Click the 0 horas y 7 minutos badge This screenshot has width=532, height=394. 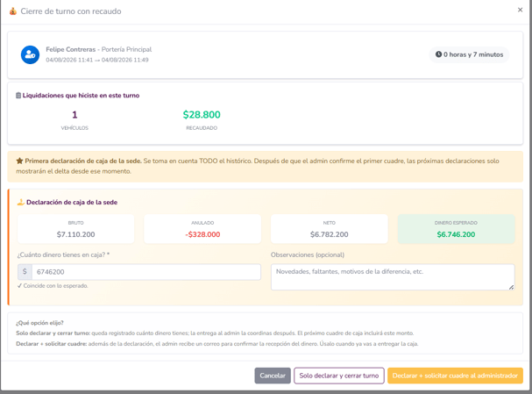[469, 54]
